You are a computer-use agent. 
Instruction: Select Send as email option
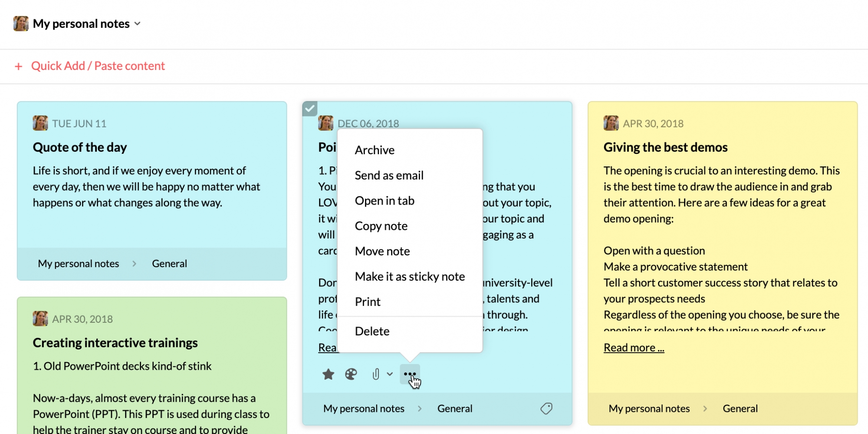tap(389, 176)
